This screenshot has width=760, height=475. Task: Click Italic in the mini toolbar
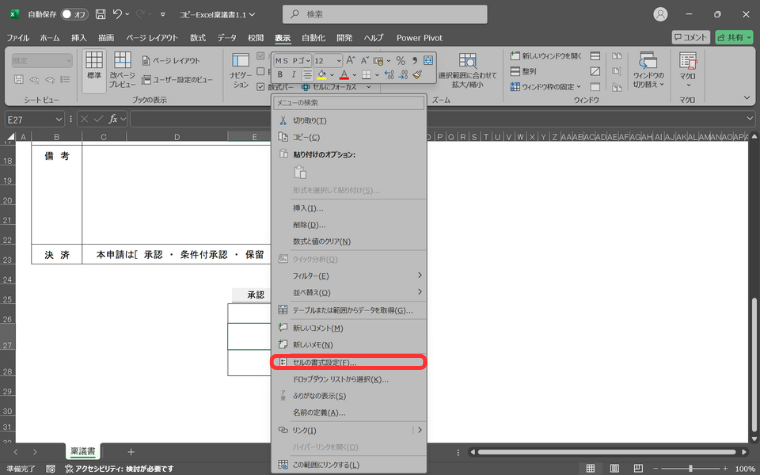[293, 75]
